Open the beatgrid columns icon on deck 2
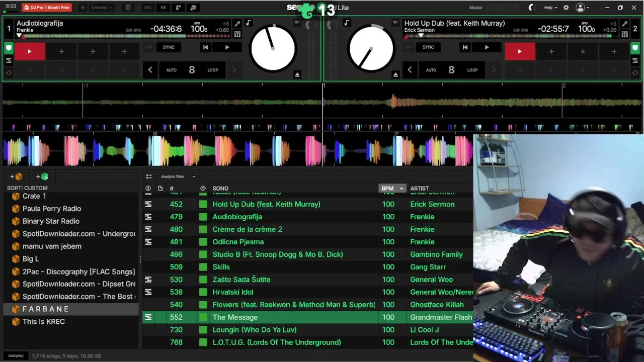Viewport: 644px width, 362px height. coord(625,34)
